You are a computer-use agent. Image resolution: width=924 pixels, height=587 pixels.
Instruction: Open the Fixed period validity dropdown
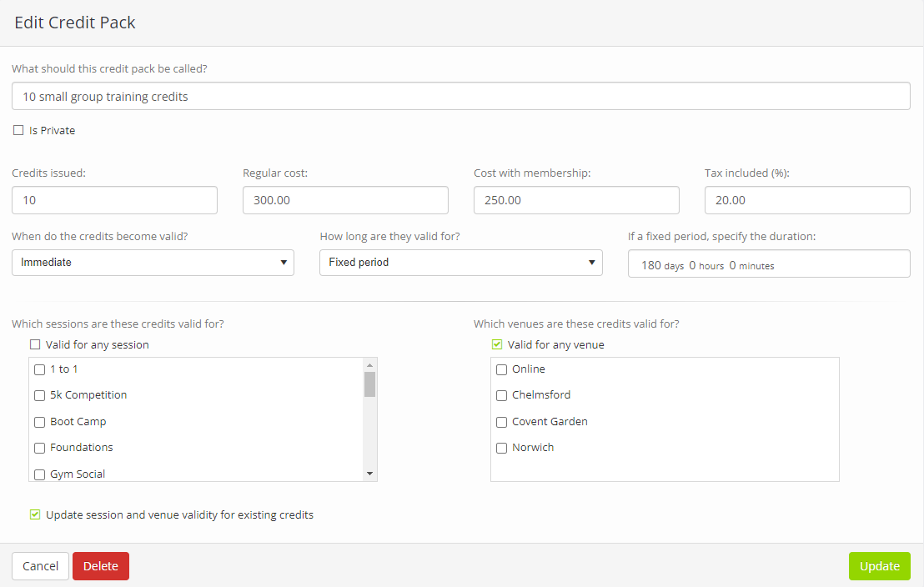461,263
